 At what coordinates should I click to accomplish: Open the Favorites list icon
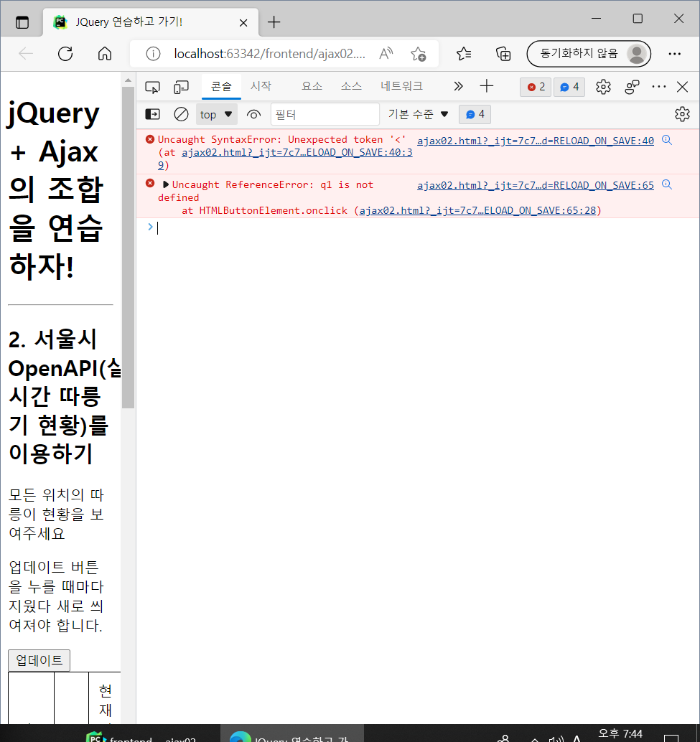(x=464, y=54)
